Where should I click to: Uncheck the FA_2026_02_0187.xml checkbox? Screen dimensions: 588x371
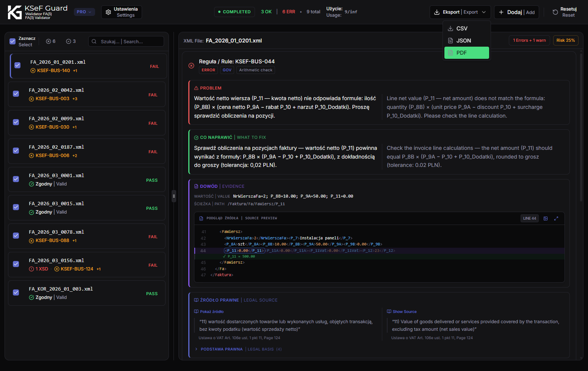pyautogui.click(x=16, y=151)
